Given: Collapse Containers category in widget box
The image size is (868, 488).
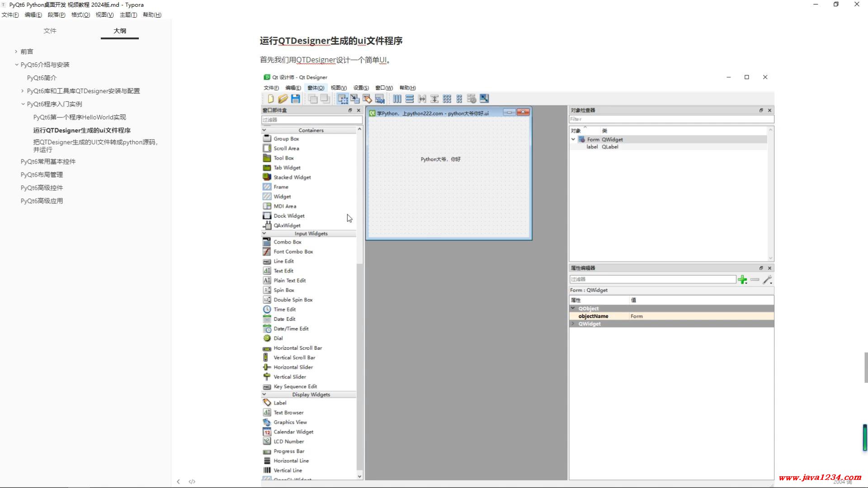Looking at the screenshot, I should tap(264, 130).
